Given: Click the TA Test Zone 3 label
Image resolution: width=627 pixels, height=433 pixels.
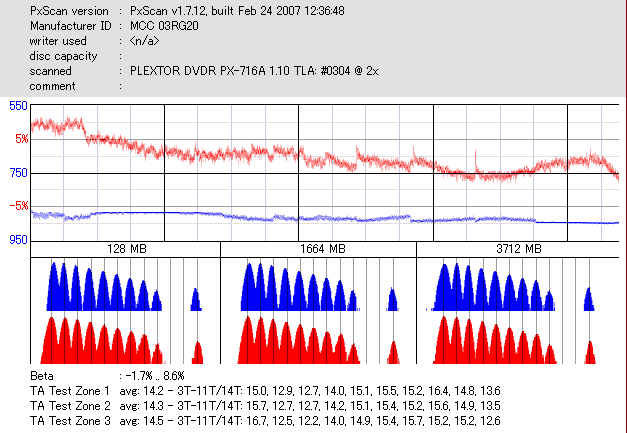Looking at the screenshot, I should tap(70, 421).
